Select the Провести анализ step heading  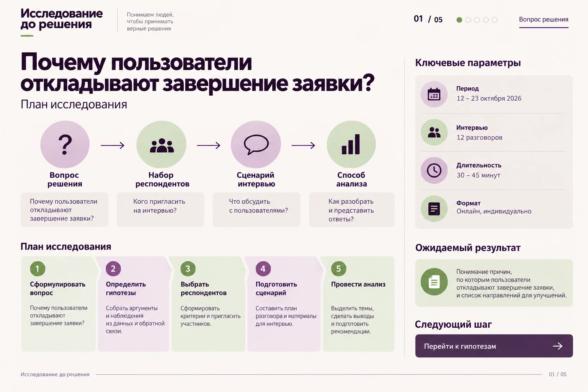(358, 284)
